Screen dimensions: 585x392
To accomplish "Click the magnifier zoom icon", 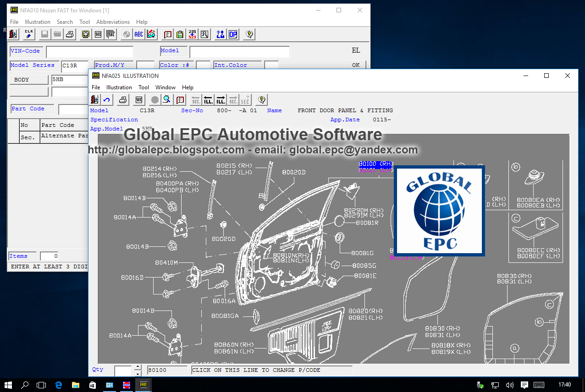I will coord(167,99).
